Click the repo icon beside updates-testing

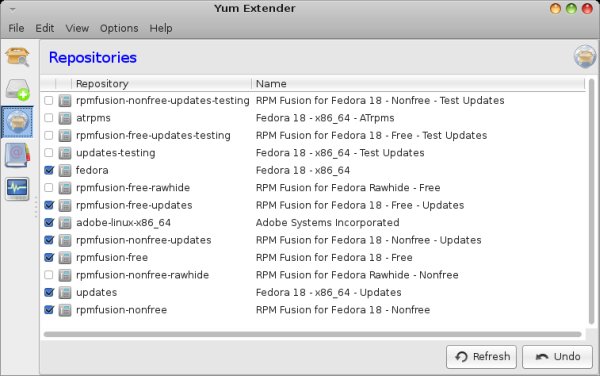(x=65, y=153)
